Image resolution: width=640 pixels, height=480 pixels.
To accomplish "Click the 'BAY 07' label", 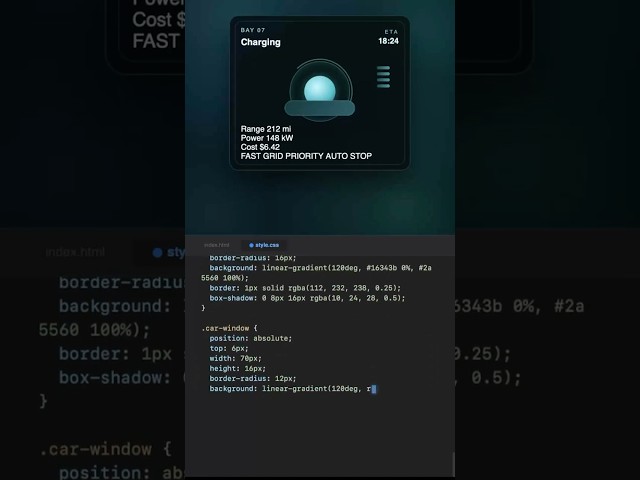I will click(x=253, y=30).
